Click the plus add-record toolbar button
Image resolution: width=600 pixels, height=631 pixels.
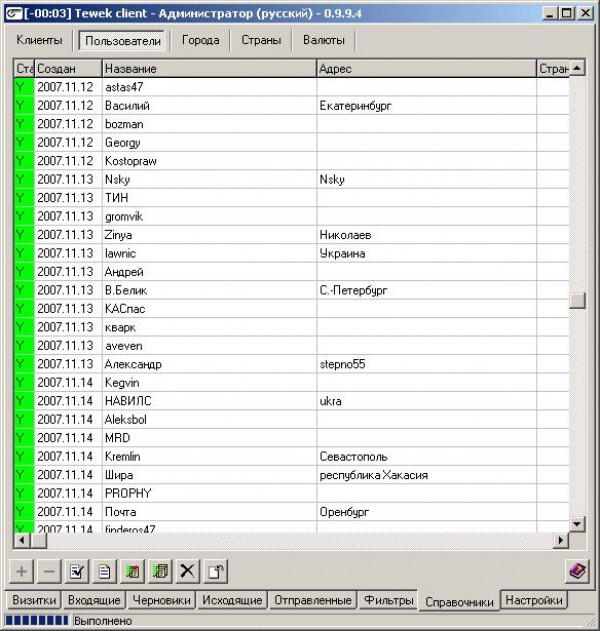22,571
